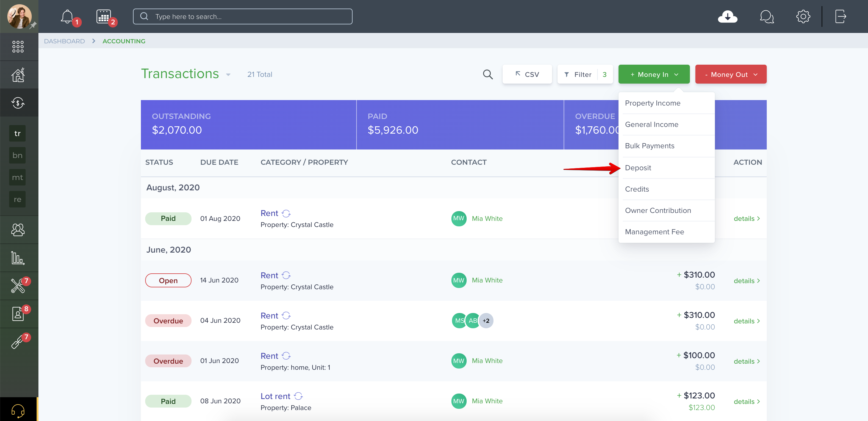This screenshot has height=421, width=868.
Task: Expand the Transactions title dropdown
Action: tap(228, 75)
